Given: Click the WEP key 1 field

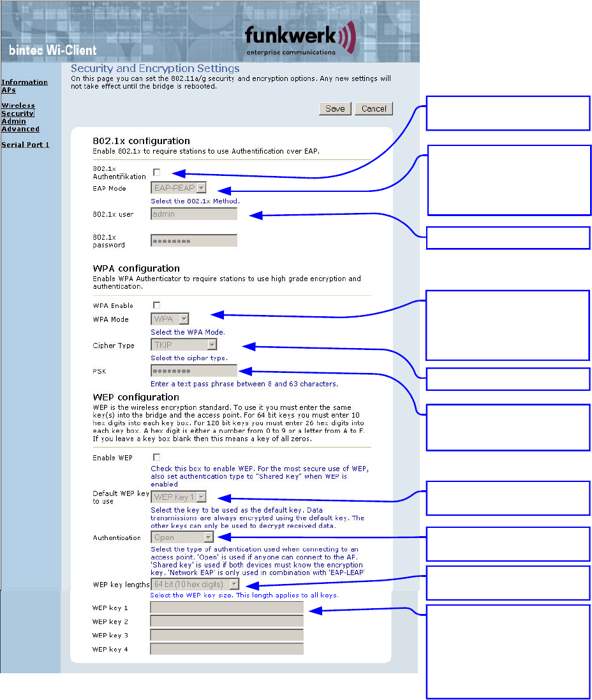Looking at the screenshot, I should coord(227,608).
